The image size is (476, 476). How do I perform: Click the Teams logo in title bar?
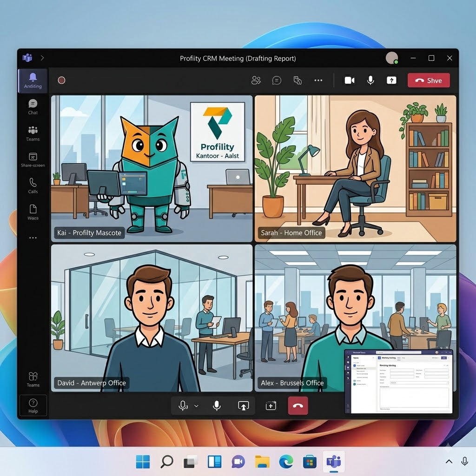[x=27, y=58]
